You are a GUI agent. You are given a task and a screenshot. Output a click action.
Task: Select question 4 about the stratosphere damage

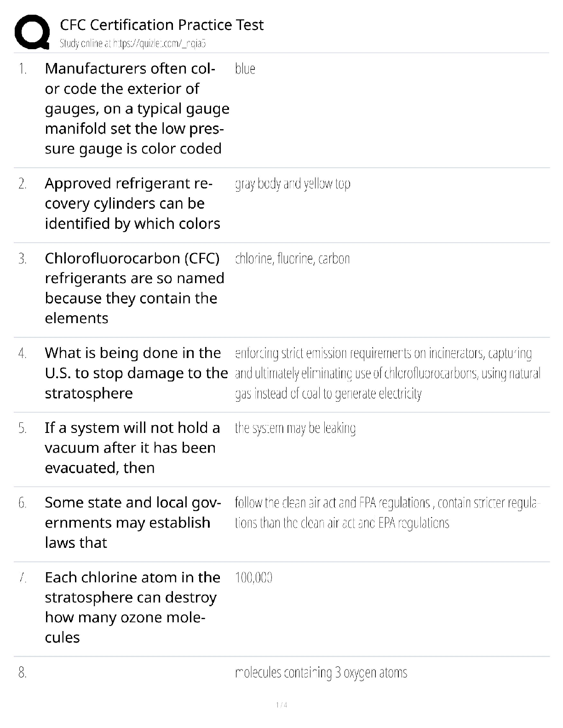[x=136, y=373]
